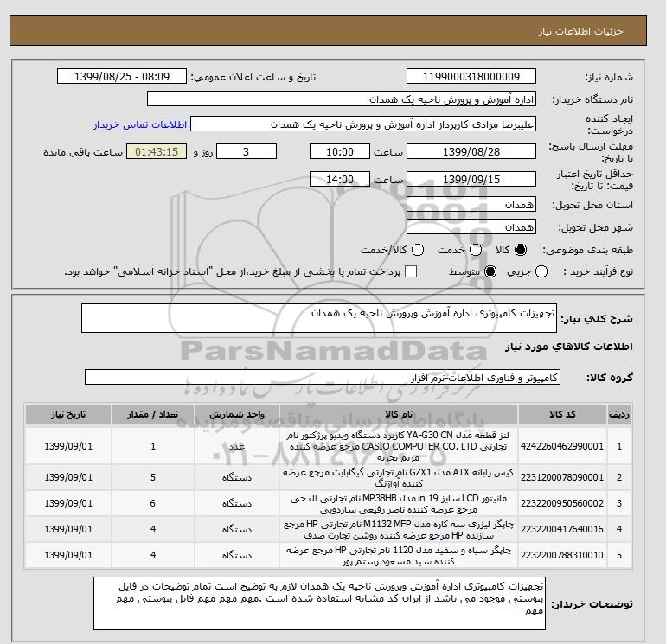Click the تعداد / مقدار column header
Viewport: 666px width, 644px height.
point(153,415)
